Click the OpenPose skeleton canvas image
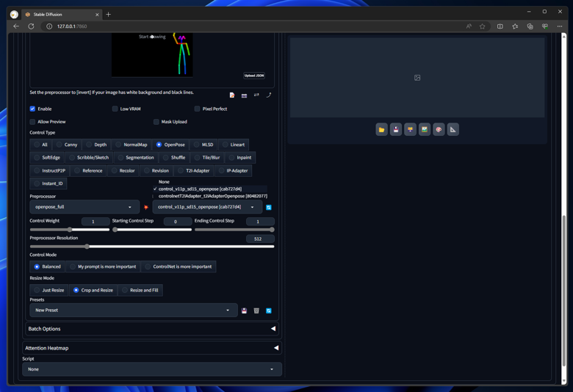Screen dimensions: 573x392 point(152,55)
